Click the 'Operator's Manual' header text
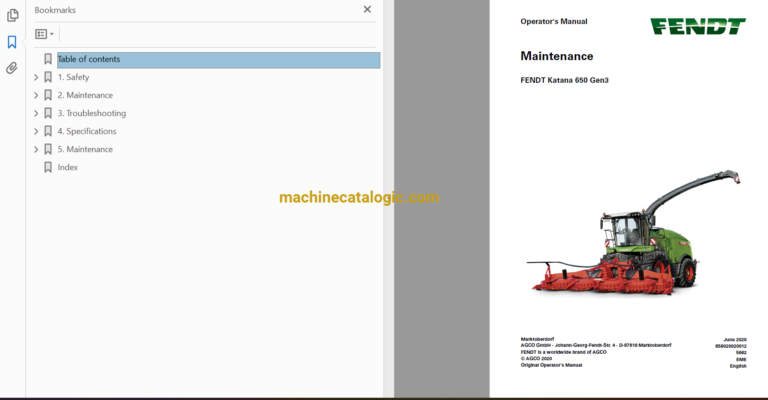The image size is (768, 400). click(x=553, y=22)
